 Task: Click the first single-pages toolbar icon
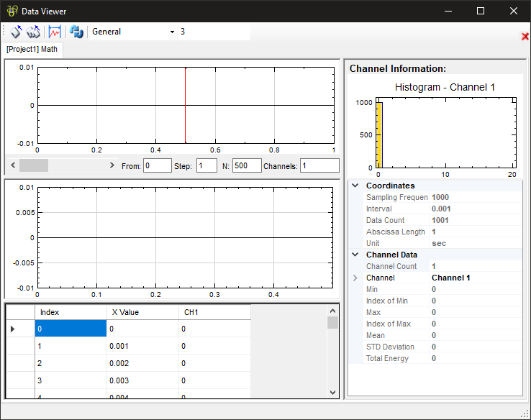pyautogui.click(x=15, y=32)
